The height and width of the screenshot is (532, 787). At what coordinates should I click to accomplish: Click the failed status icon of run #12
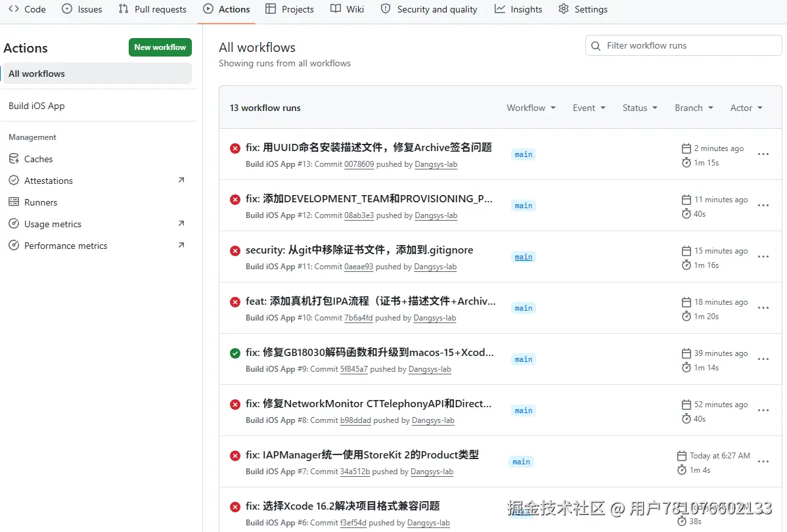(235, 199)
